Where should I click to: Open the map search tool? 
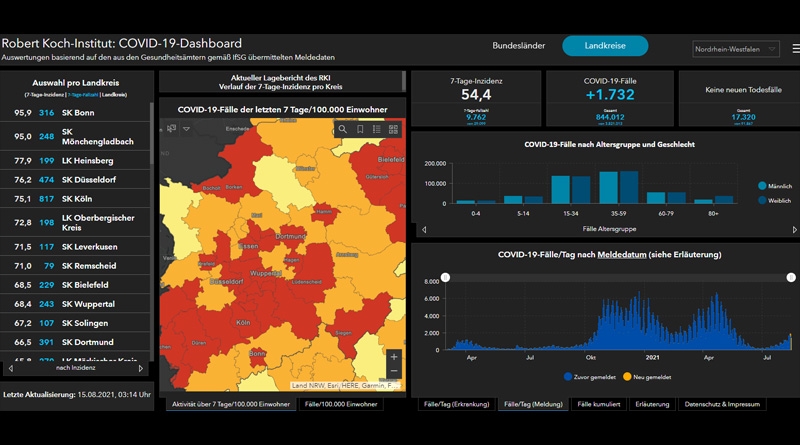(x=343, y=129)
